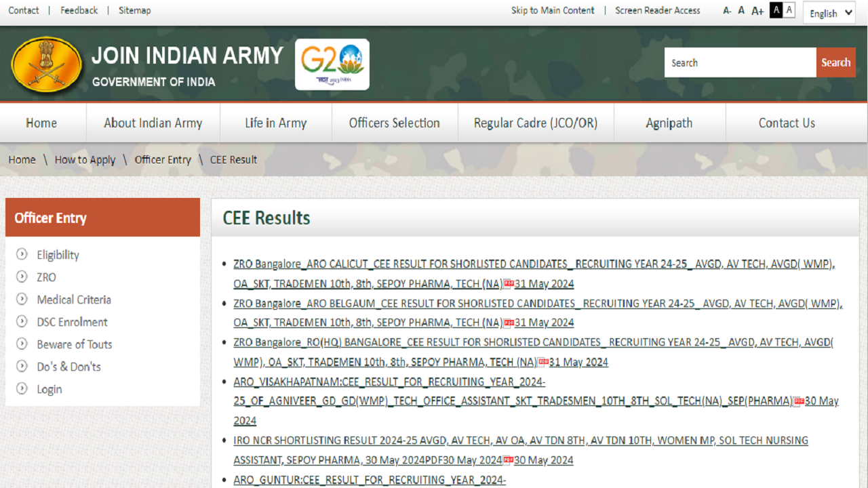Open ZRO Bangalore ARO CALICUT result link
The width and height of the screenshot is (868, 488).
(534, 274)
